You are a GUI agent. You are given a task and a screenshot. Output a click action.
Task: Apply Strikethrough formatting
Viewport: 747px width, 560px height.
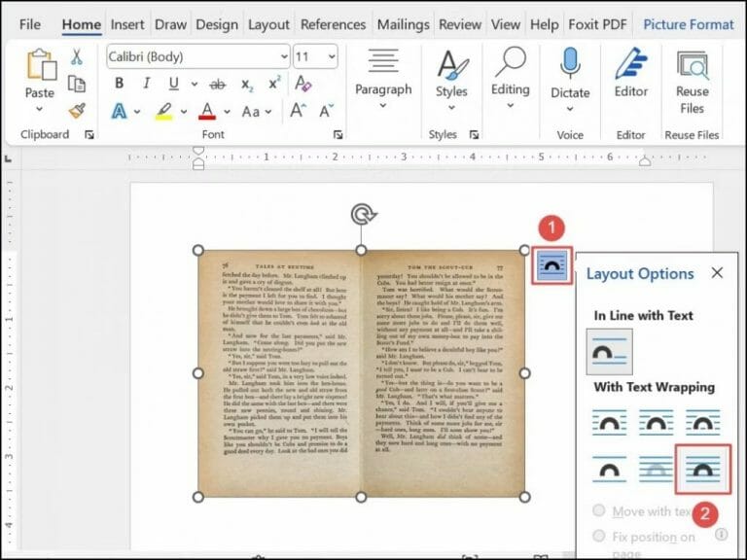click(218, 85)
